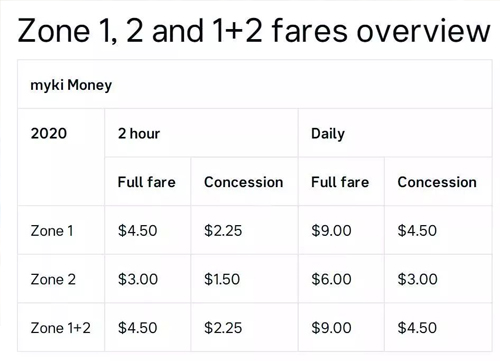Click Zone 2 concession fare $1.50
The height and width of the screenshot is (361, 500).
click(222, 279)
